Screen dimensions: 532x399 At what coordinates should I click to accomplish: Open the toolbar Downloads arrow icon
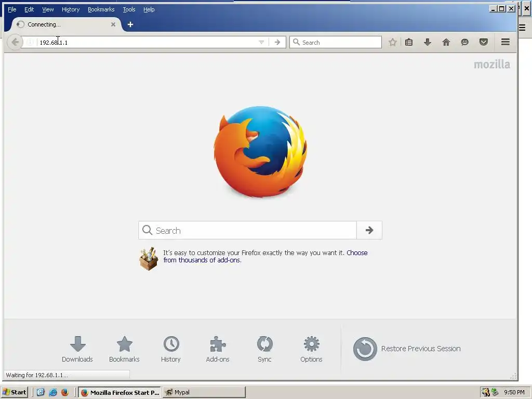428,42
